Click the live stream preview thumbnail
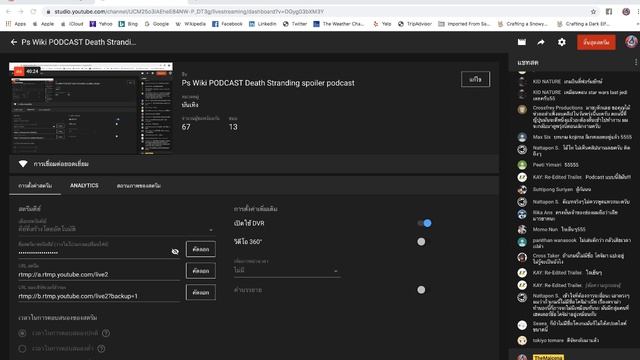This screenshot has height=360, width=640. [91, 109]
